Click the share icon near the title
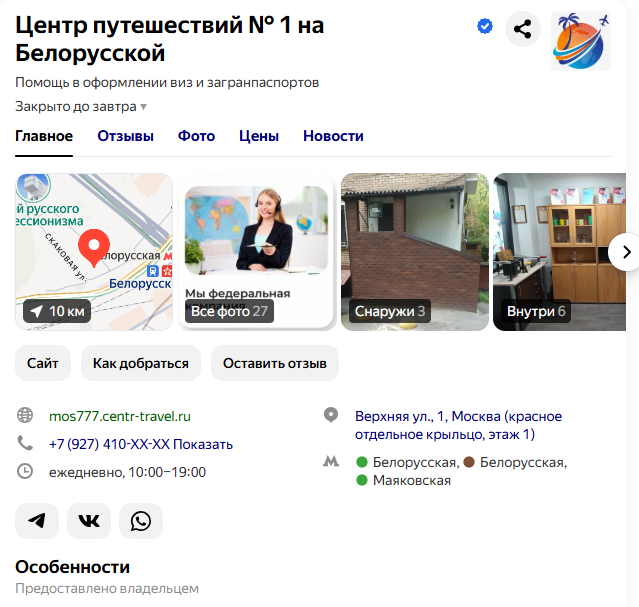 [x=522, y=29]
